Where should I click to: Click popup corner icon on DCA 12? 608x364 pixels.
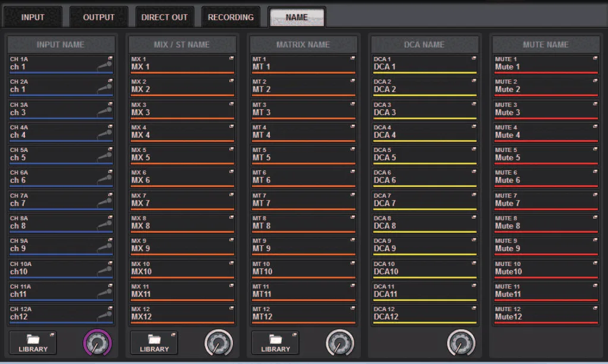[x=474, y=308]
